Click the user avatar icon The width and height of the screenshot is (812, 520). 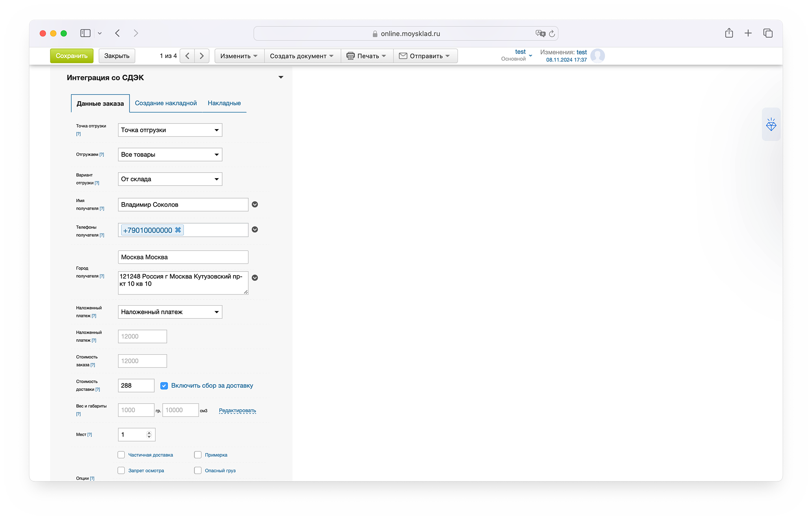tap(597, 56)
